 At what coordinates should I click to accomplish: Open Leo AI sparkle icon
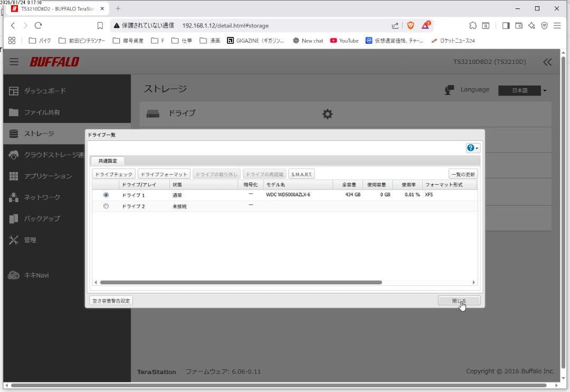coord(531,25)
